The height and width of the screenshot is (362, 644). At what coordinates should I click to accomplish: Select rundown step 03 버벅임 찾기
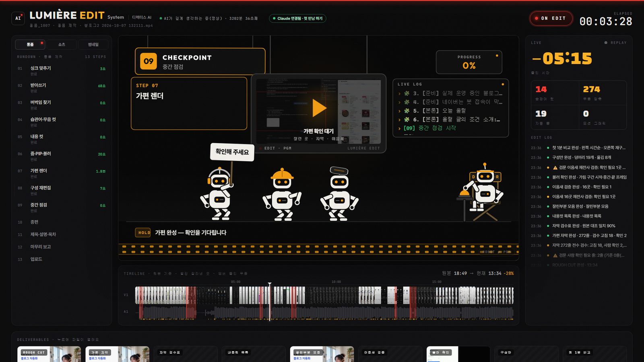(x=62, y=105)
